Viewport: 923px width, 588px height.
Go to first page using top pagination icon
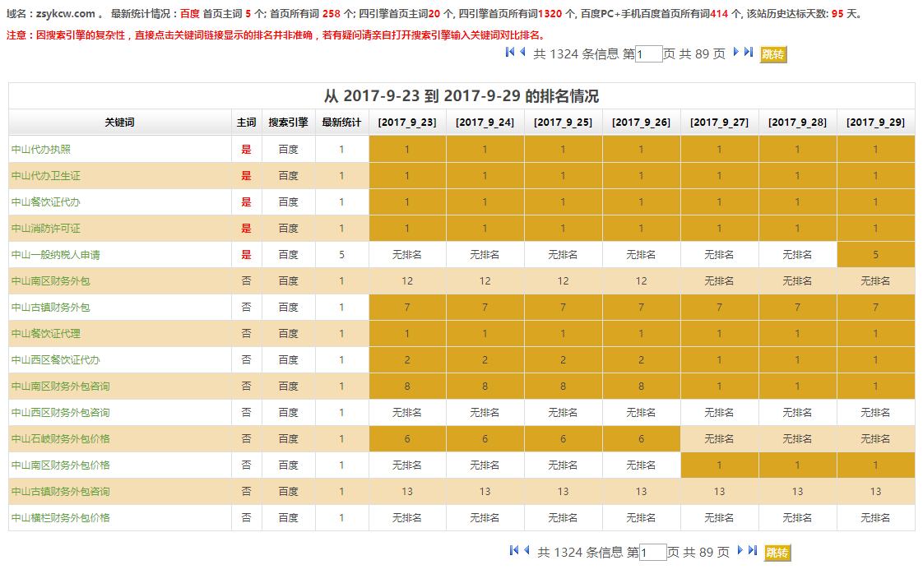[x=510, y=53]
